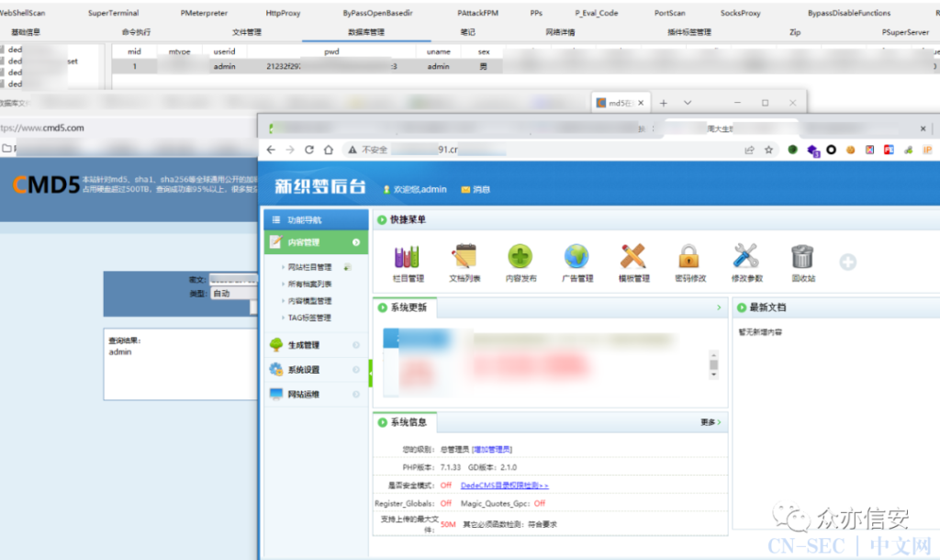Click the 功能导航 sidebar header

(316, 219)
